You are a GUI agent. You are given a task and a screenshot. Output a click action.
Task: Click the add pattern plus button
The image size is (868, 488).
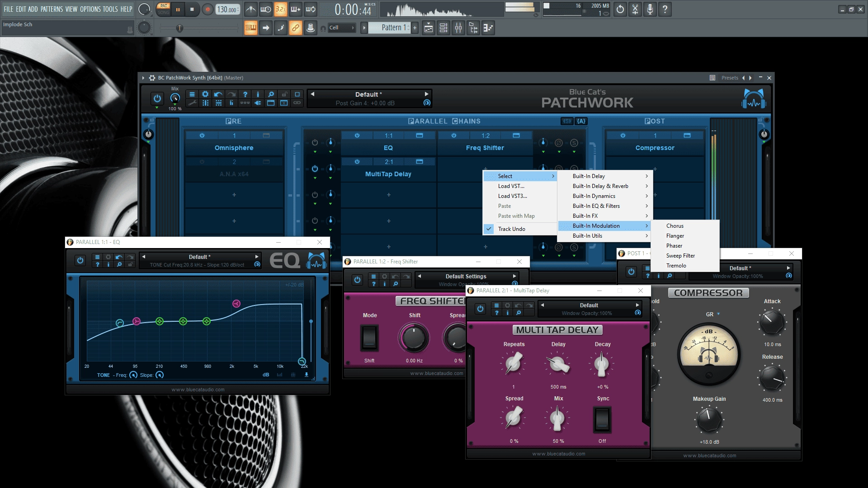point(415,28)
